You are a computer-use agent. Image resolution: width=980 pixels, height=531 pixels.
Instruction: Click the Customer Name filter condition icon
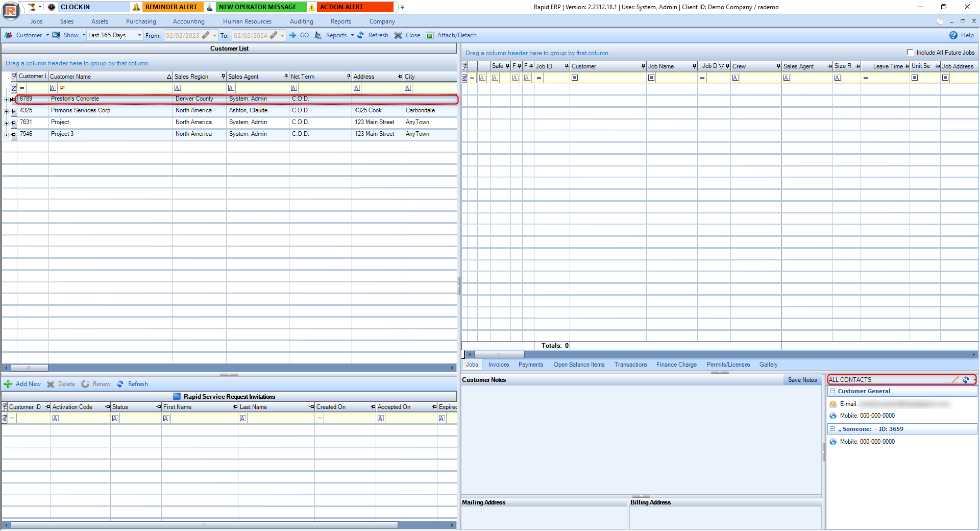(x=53, y=88)
